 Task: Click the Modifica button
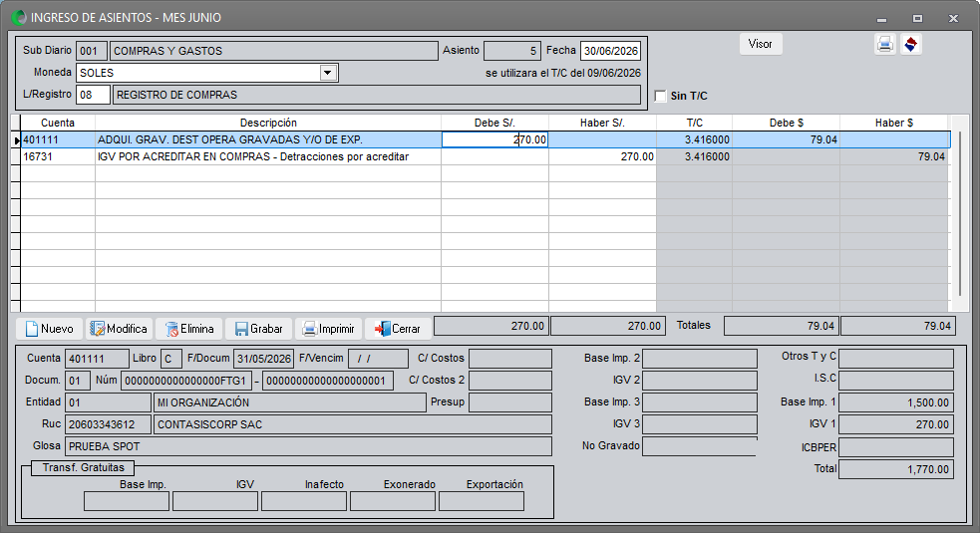click(x=119, y=329)
